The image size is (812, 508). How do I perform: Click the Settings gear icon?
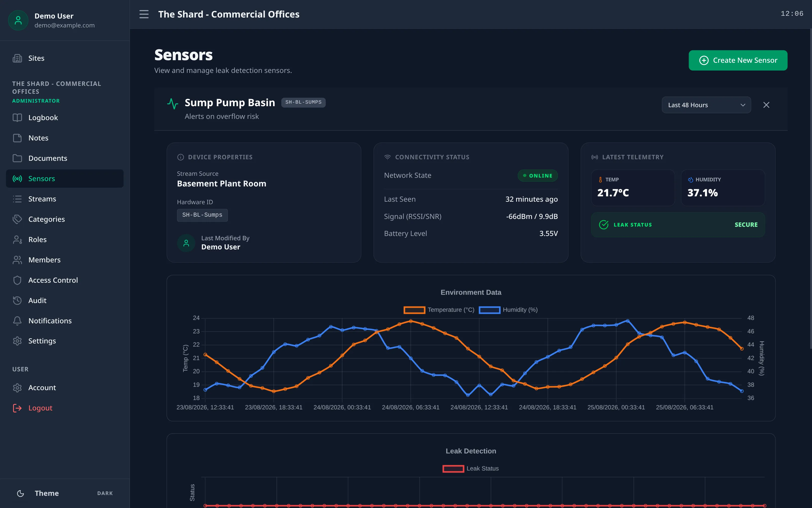tap(17, 341)
